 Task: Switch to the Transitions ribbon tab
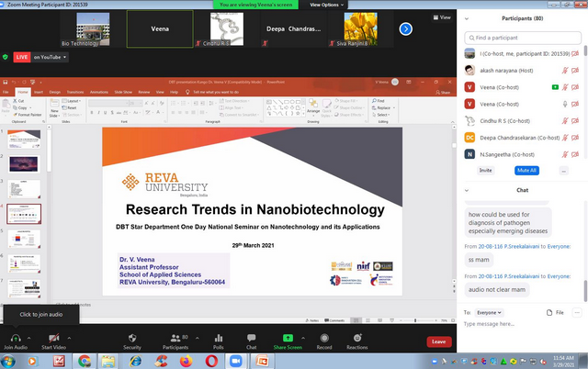(x=75, y=92)
